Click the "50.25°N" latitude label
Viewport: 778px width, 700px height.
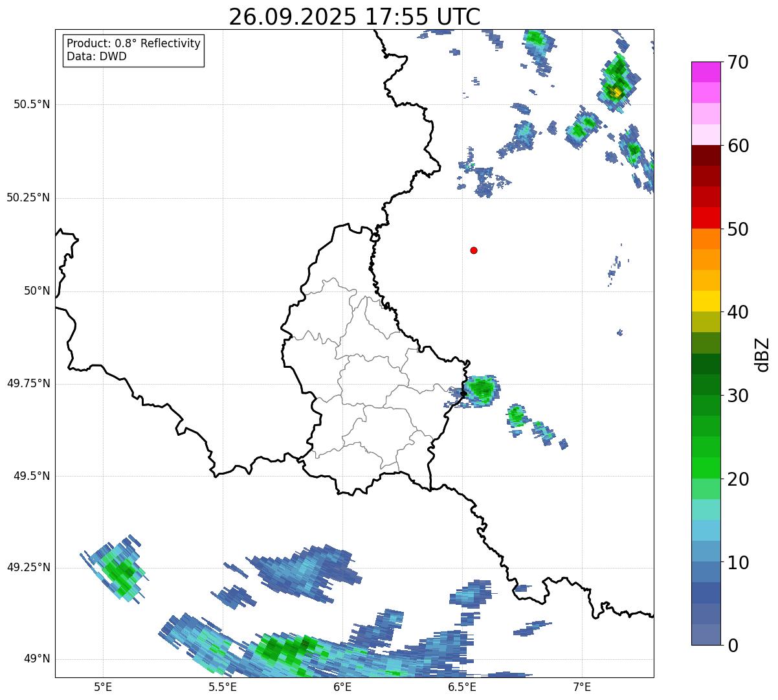click(28, 198)
